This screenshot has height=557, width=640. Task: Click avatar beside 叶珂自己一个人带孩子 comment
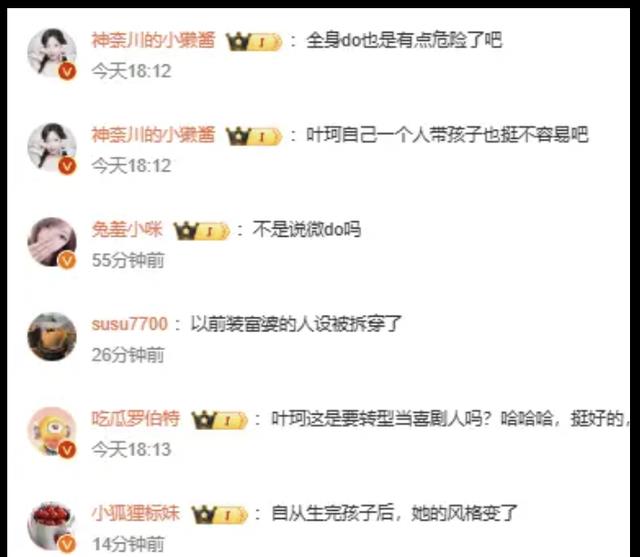pyautogui.click(x=52, y=147)
